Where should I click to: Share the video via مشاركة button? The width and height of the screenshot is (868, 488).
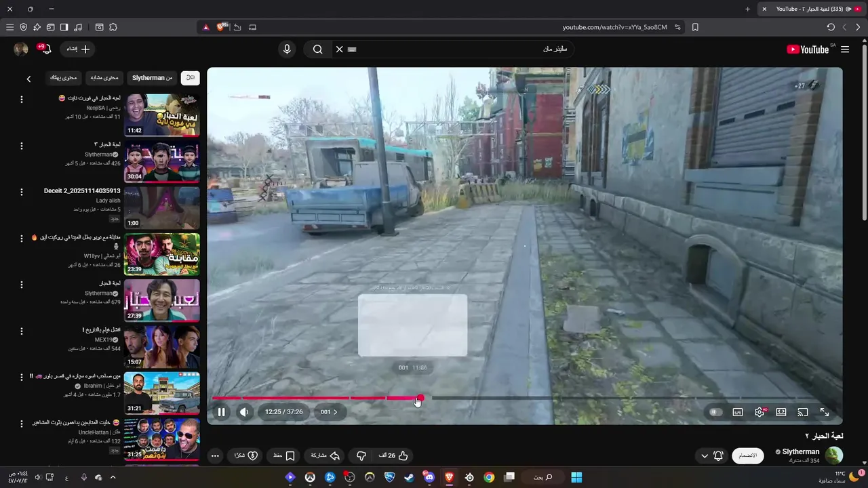[x=325, y=456]
